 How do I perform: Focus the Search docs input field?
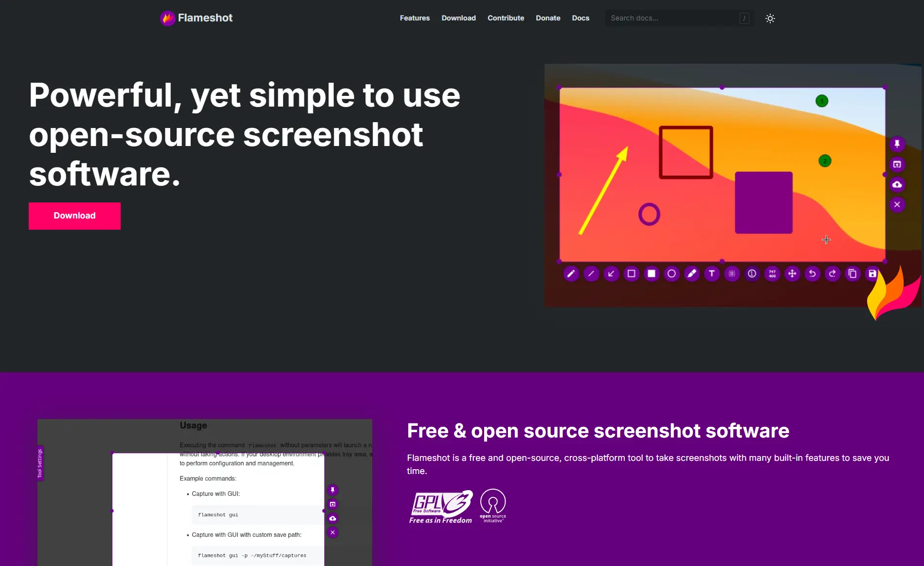tap(679, 18)
